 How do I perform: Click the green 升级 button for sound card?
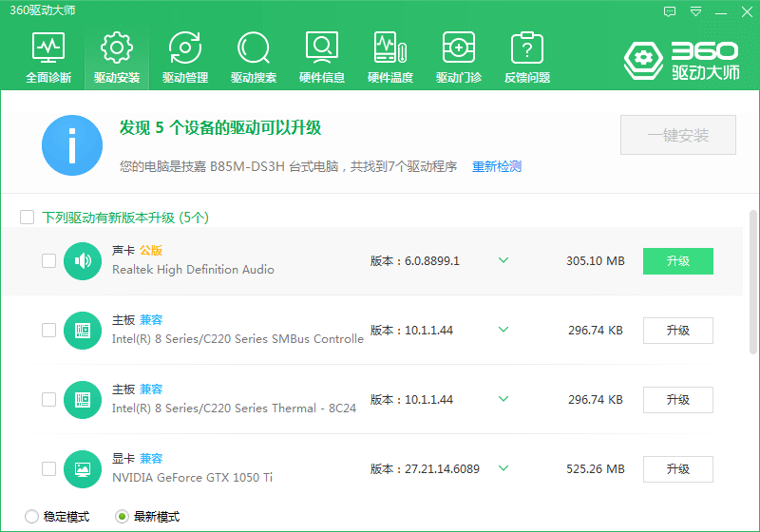pyautogui.click(x=677, y=261)
